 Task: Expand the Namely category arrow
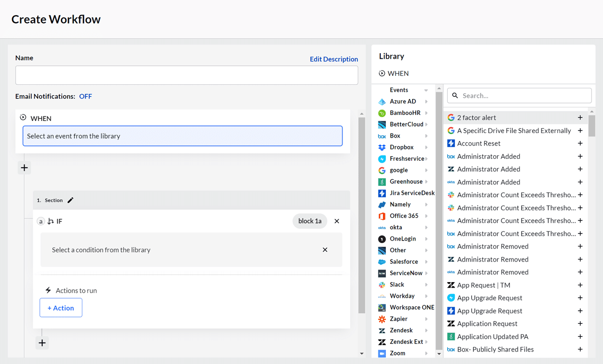coord(426,204)
